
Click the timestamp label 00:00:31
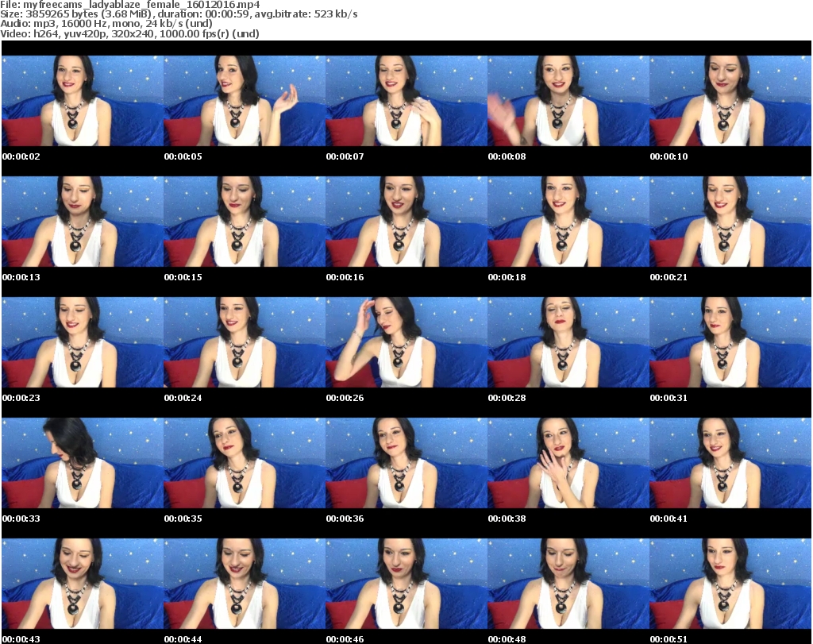tap(669, 398)
